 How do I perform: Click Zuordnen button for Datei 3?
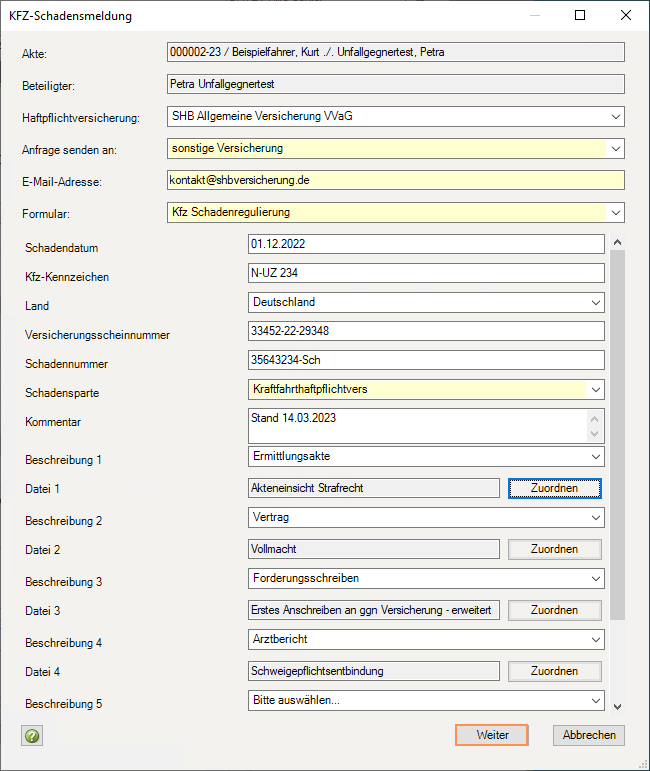coord(555,610)
